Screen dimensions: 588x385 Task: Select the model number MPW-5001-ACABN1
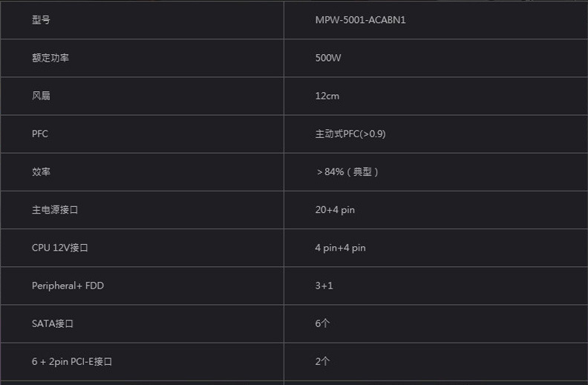[360, 20]
